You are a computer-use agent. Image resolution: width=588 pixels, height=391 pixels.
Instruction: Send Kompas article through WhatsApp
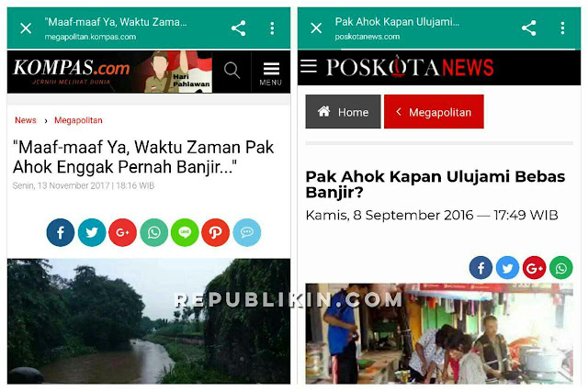coord(153,232)
